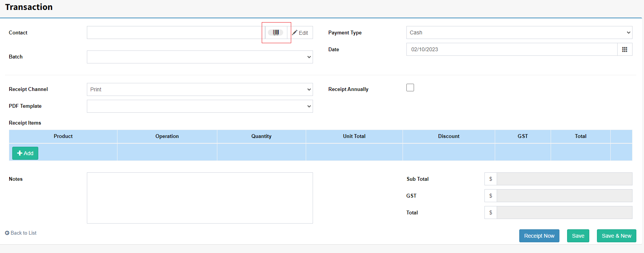Click the Back to List arrow icon
The image size is (644, 253).
(x=7, y=233)
